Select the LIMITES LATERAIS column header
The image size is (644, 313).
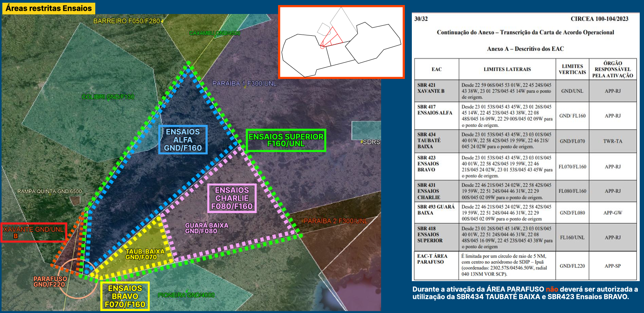[507, 69]
